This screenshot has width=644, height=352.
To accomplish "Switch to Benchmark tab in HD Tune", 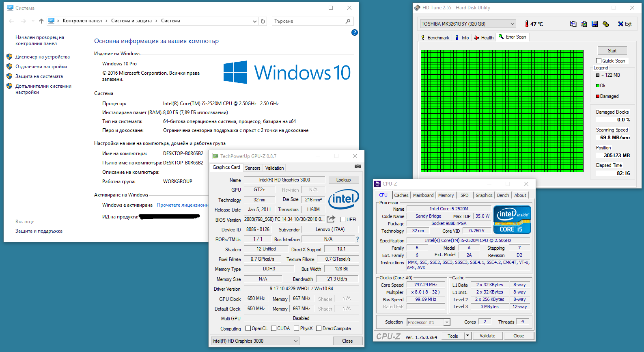I will pyautogui.click(x=435, y=38).
